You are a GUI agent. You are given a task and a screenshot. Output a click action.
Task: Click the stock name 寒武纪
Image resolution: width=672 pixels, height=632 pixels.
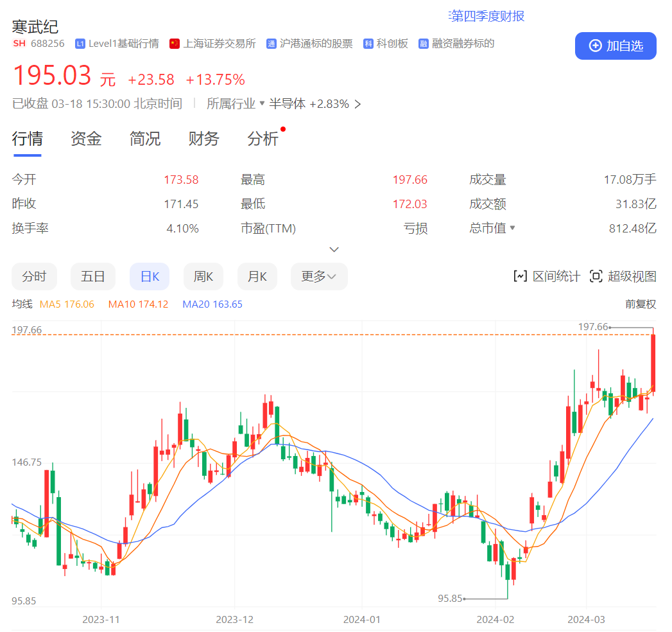35,27
